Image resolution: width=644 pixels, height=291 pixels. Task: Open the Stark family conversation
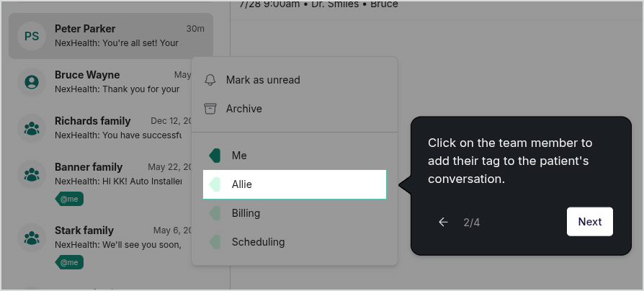click(103, 245)
